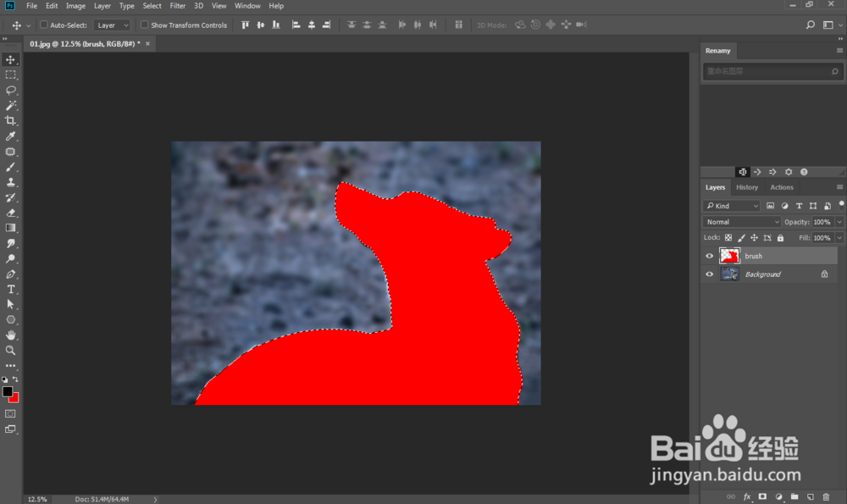
Task: Select the Zoom tool
Action: coord(10,351)
